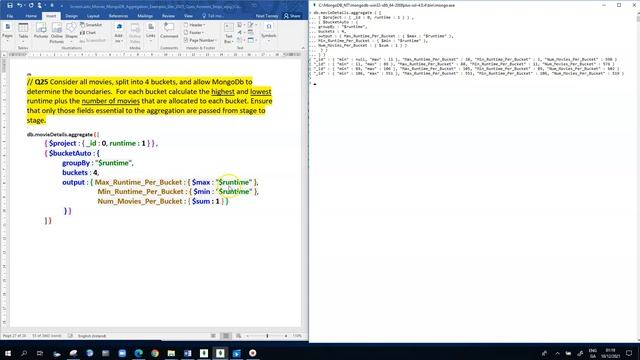
Task: Click the '$bucketAuto' text in document
Action: 70,153
